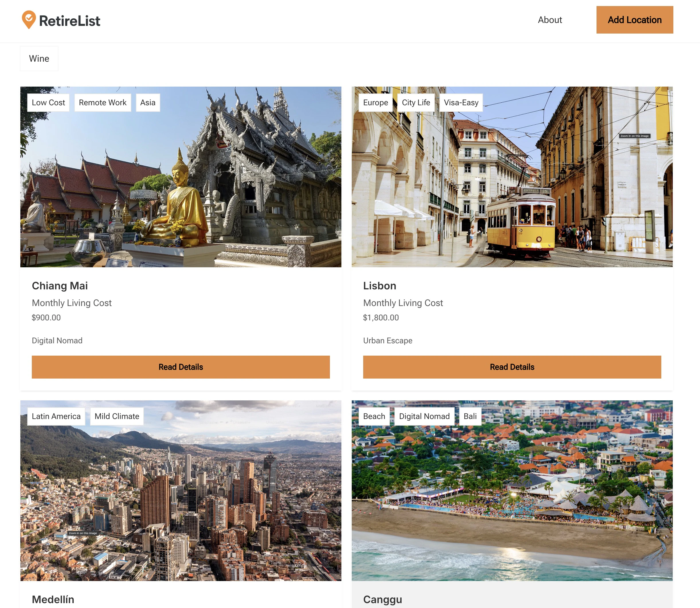The width and height of the screenshot is (700, 608).
Task: Click the Low Cost tag on Chiang Mai
Action: [x=48, y=102]
